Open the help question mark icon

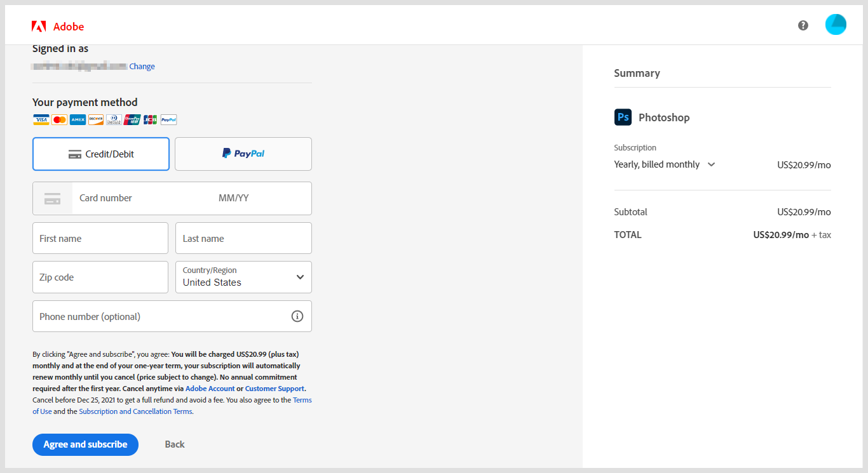pyautogui.click(x=803, y=25)
